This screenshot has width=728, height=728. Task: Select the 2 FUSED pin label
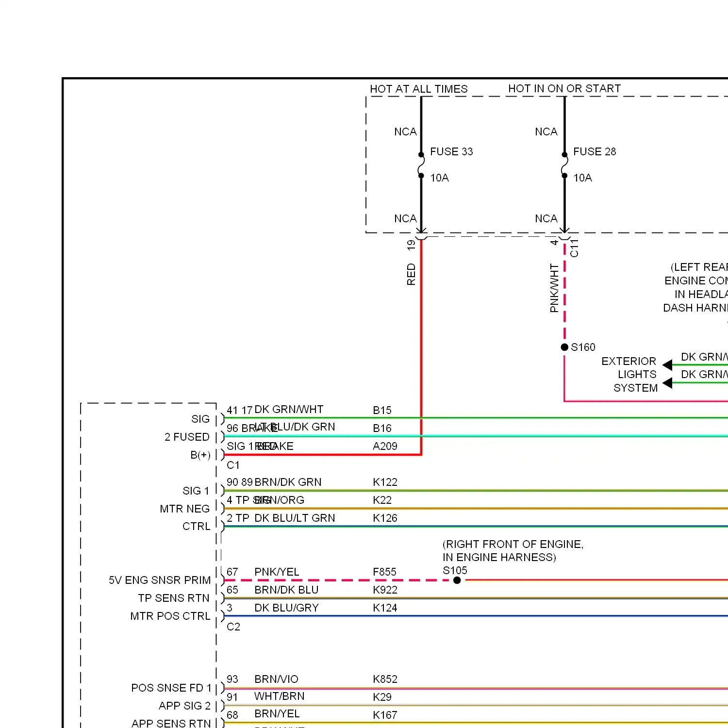coord(187,437)
